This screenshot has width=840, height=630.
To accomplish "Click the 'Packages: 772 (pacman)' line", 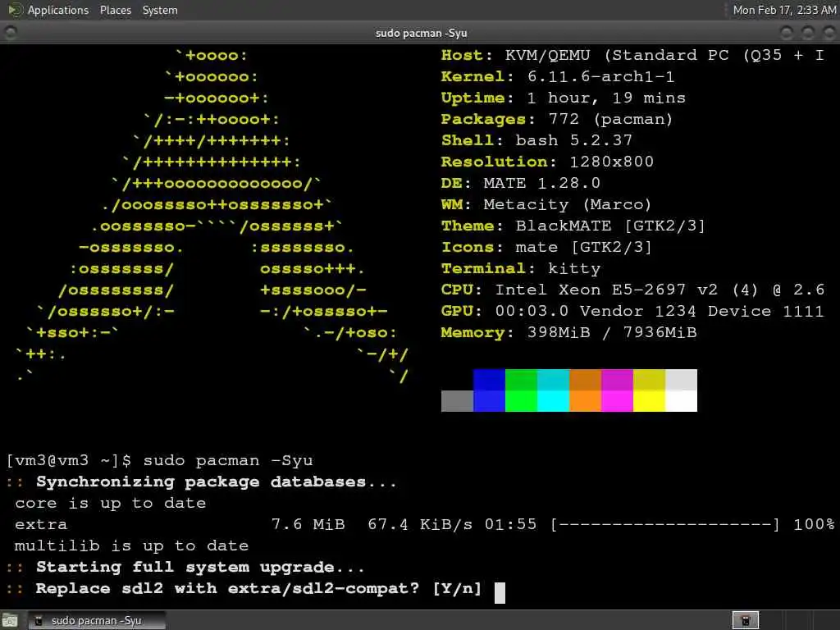I will click(x=557, y=119).
